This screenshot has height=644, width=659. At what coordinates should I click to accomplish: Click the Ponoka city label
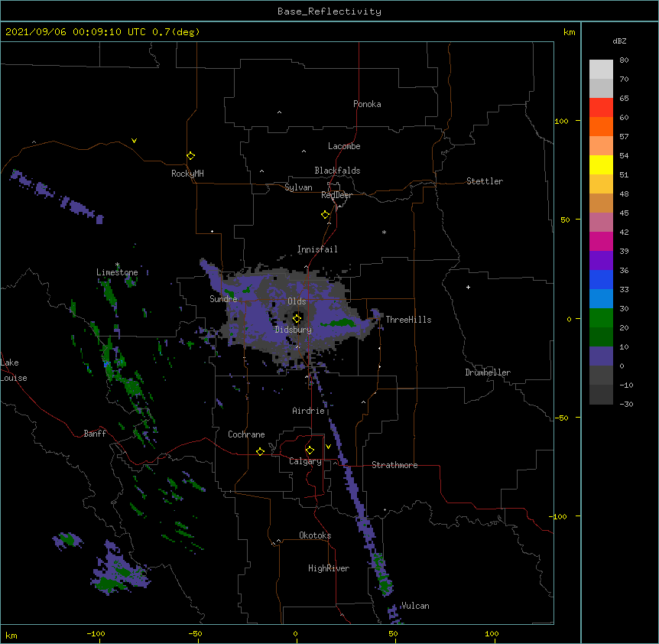(367, 104)
